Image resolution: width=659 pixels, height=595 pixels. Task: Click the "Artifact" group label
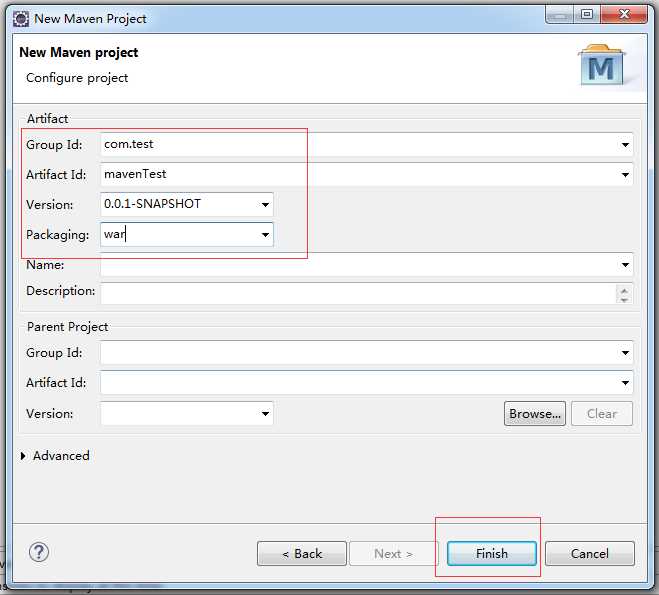point(47,119)
